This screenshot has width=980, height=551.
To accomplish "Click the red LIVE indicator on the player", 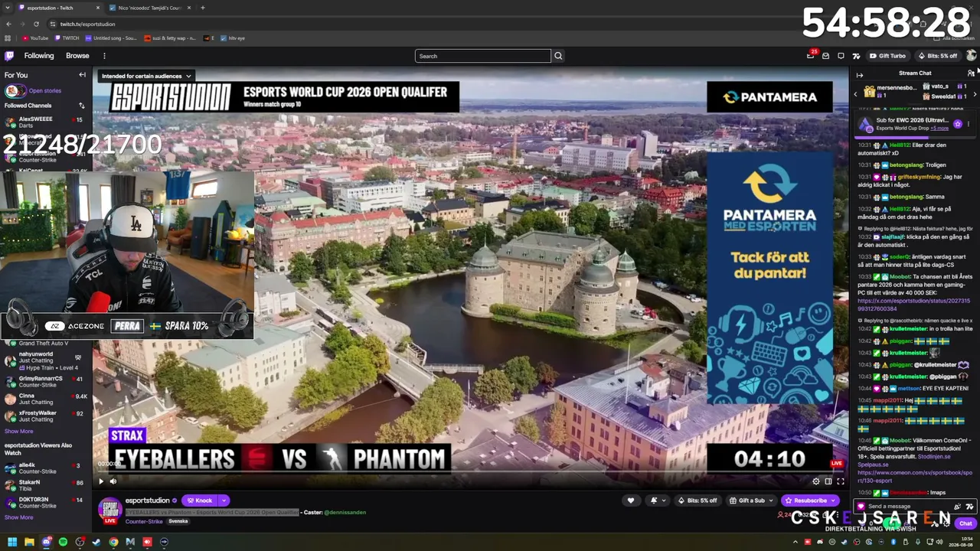I will [837, 463].
